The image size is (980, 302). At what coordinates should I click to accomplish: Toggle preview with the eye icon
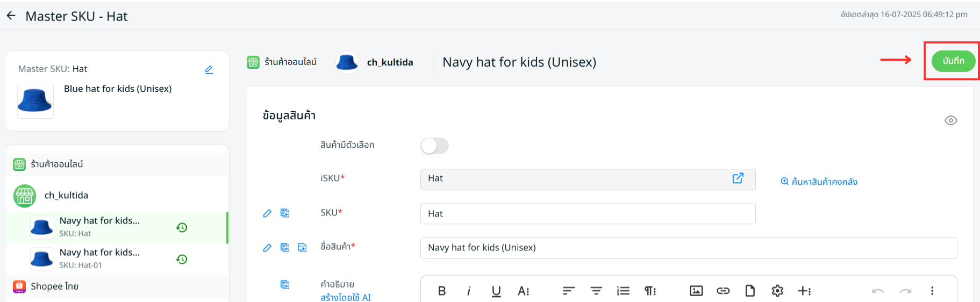click(950, 120)
